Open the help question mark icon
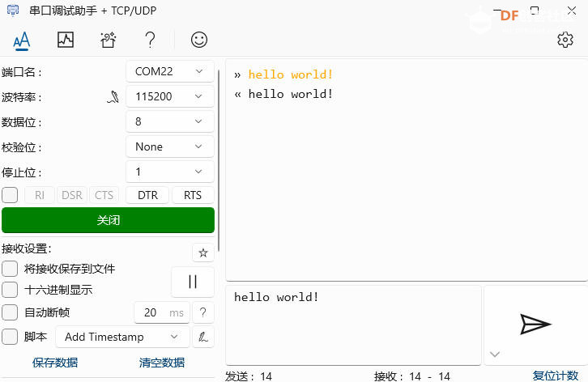 click(150, 40)
